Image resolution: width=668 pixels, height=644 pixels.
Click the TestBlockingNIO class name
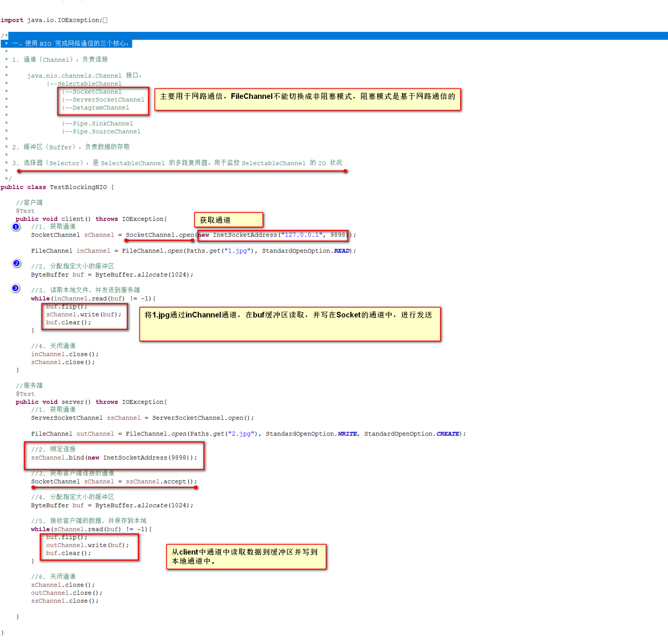click(78, 187)
